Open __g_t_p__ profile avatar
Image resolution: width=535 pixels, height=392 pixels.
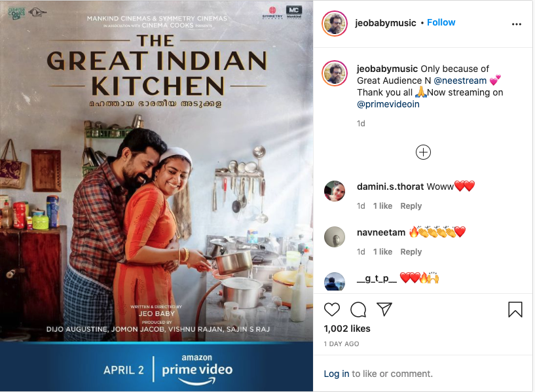tap(335, 281)
